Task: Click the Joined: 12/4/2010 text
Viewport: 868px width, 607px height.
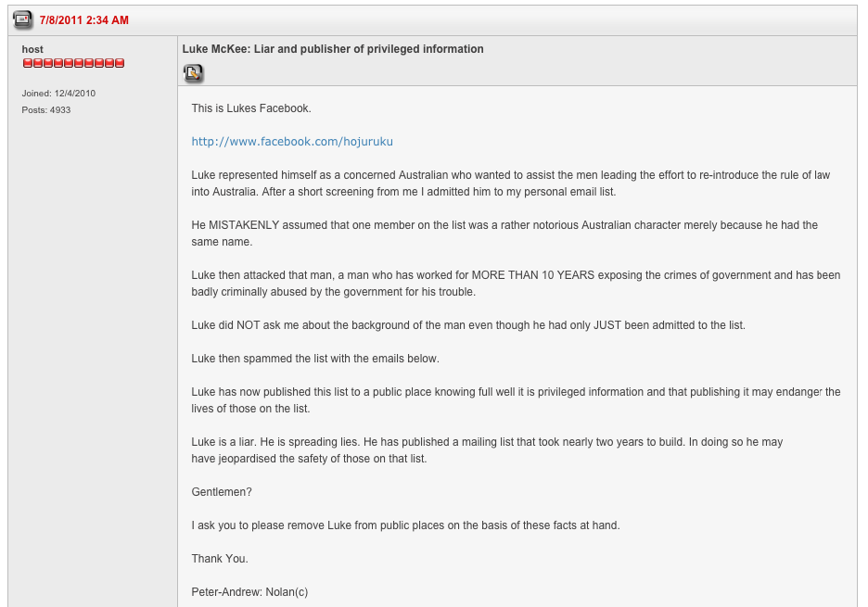Action: [58, 94]
